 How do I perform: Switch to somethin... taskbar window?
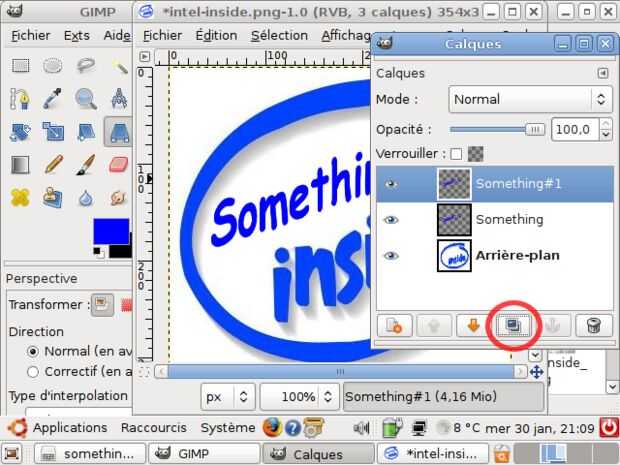90,454
